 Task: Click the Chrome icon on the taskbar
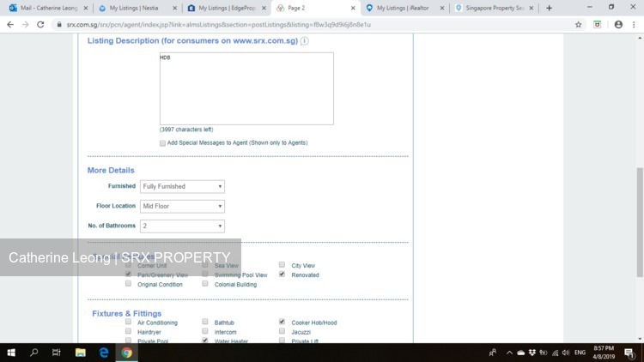126,353
